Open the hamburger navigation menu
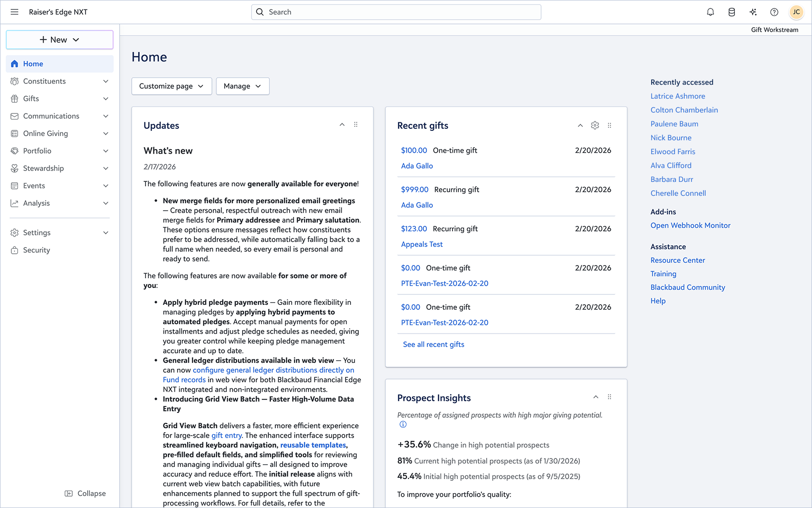 click(14, 12)
